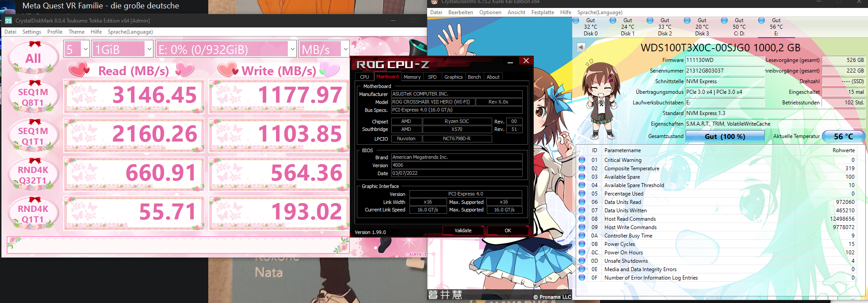
Task: Open the Festplatte menu in CrystalDiskInfo
Action: click(543, 12)
